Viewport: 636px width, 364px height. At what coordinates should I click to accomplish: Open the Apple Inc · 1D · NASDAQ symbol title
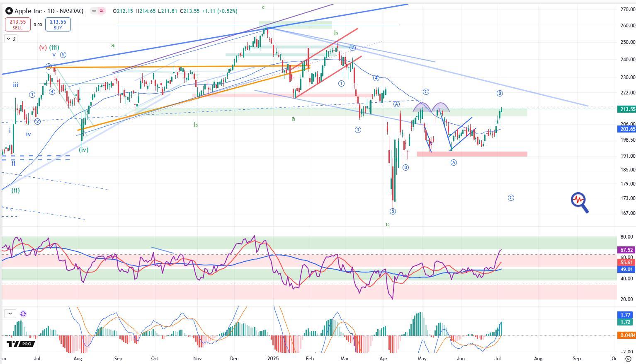tap(49, 11)
